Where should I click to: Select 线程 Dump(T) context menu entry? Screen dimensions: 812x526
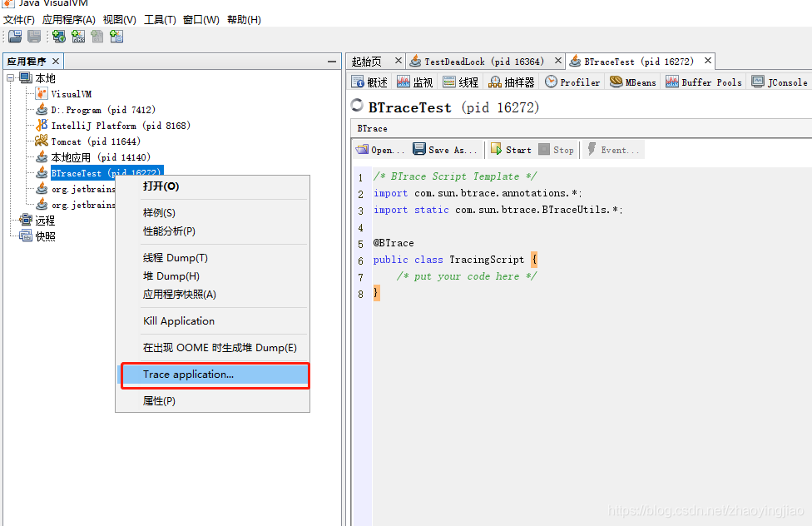pyautogui.click(x=212, y=257)
